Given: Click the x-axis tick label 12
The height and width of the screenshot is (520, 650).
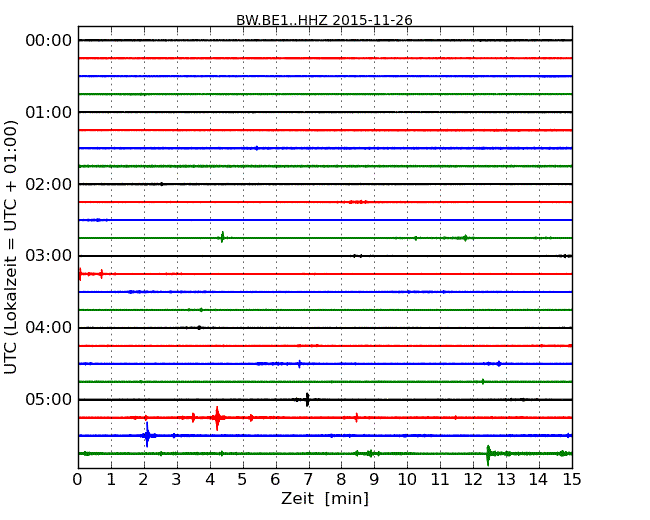Looking at the screenshot, I should 473,480.
